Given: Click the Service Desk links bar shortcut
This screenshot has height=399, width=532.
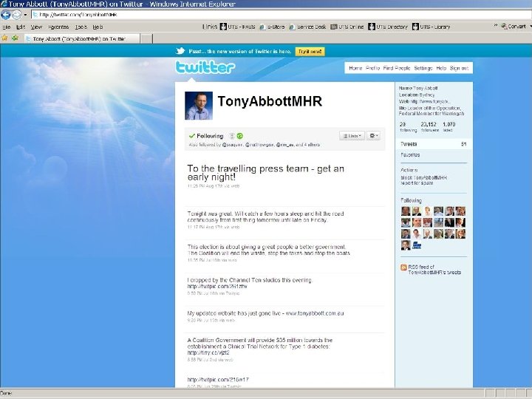Looking at the screenshot, I should point(307,27).
